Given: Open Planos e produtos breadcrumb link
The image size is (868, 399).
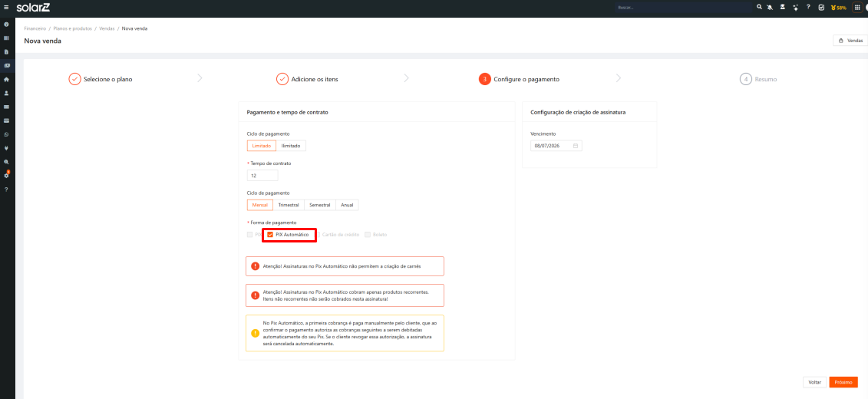Looking at the screenshot, I should [72, 28].
